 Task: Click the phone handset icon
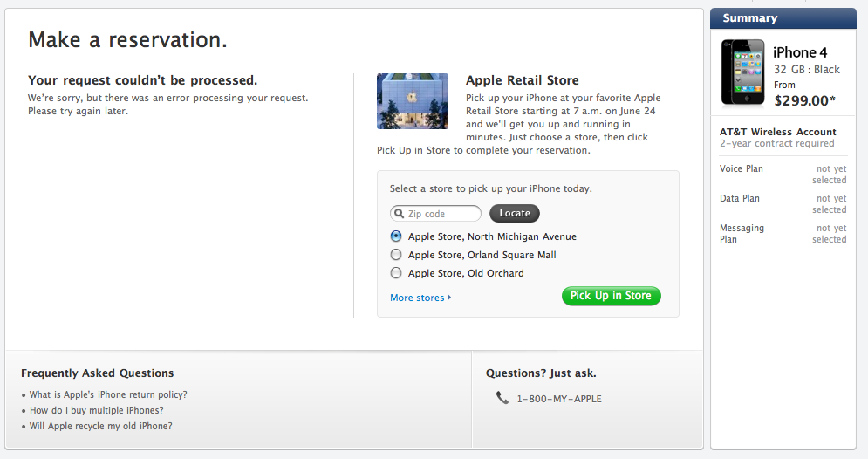(502, 398)
